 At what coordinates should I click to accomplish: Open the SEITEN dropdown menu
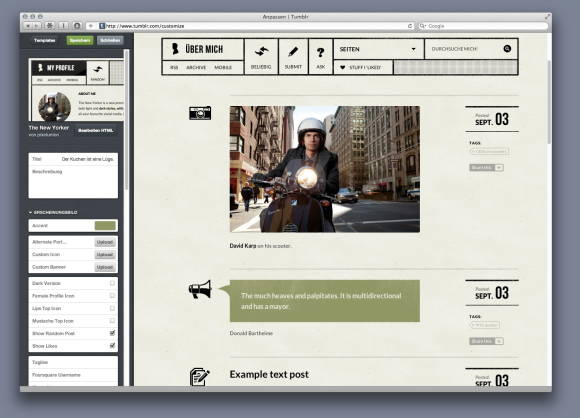[378, 49]
